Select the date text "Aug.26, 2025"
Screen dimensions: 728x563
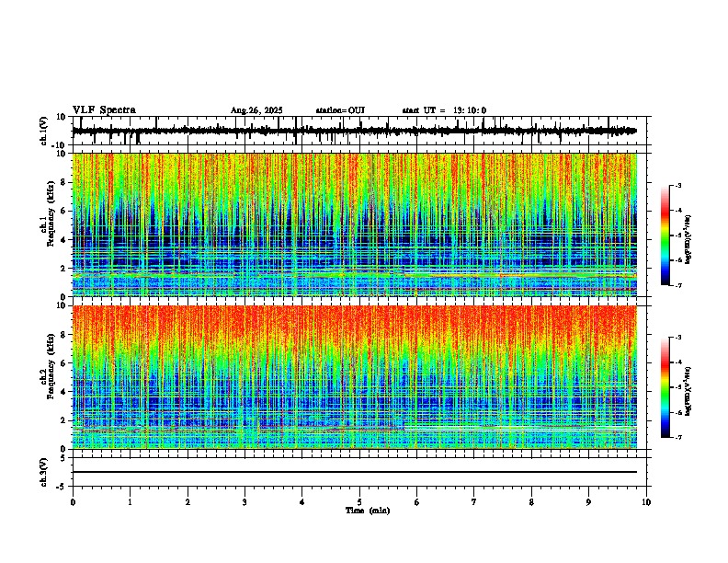coord(256,110)
